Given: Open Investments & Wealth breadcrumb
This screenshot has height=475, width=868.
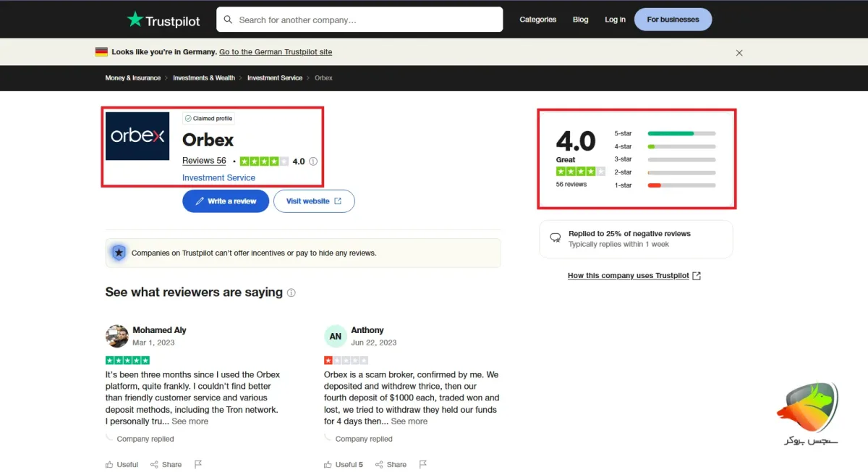Looking at the screenshot, I should 204,78.
